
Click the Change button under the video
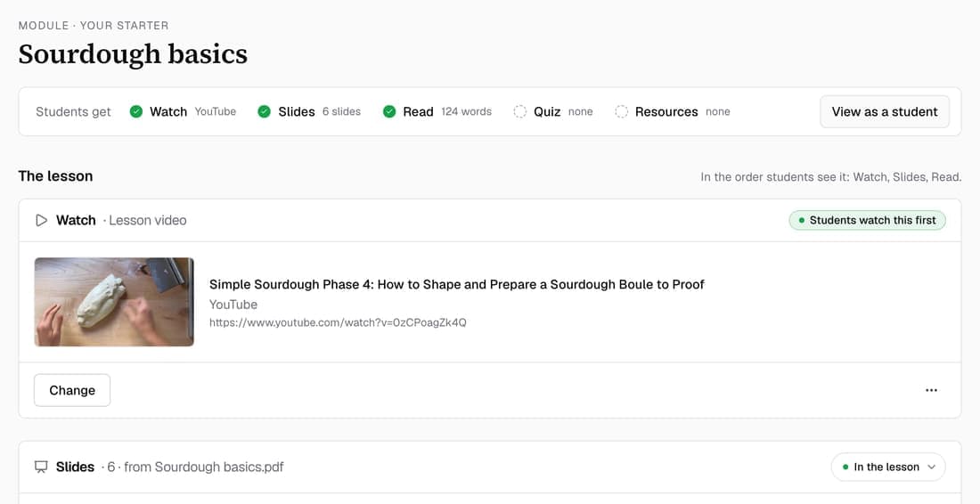point(72,390)
